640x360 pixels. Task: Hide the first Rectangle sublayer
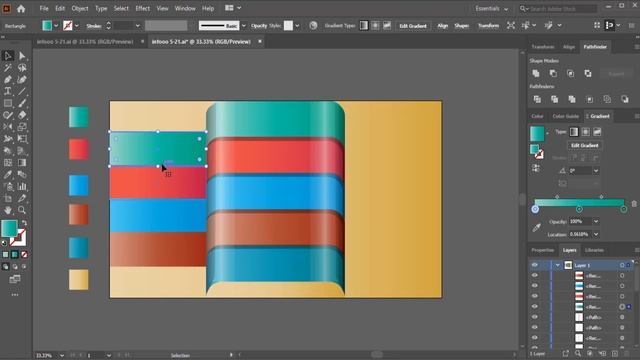[535, 276]
